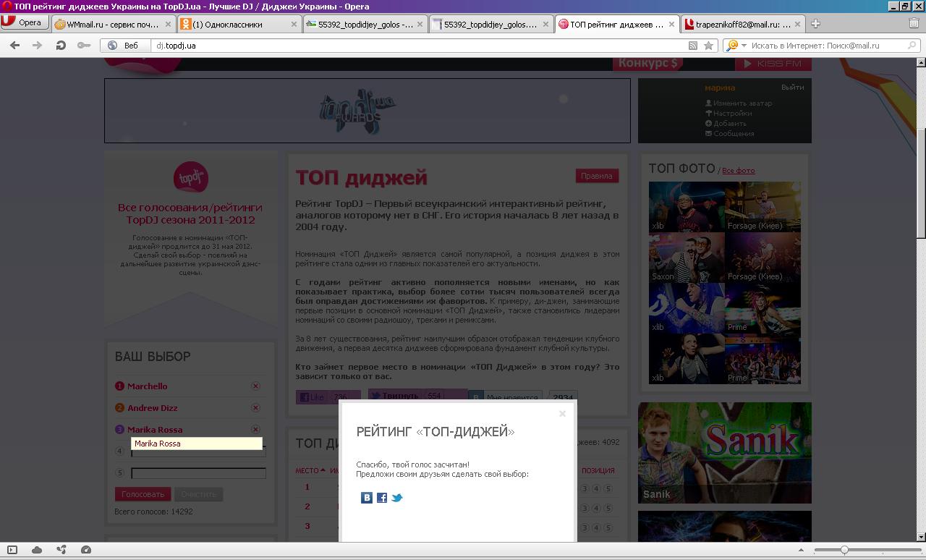Viewport: 926px width, 560px height.
Task: Choose position 4 in rank 1 row
Action: (x=596, y=488)
